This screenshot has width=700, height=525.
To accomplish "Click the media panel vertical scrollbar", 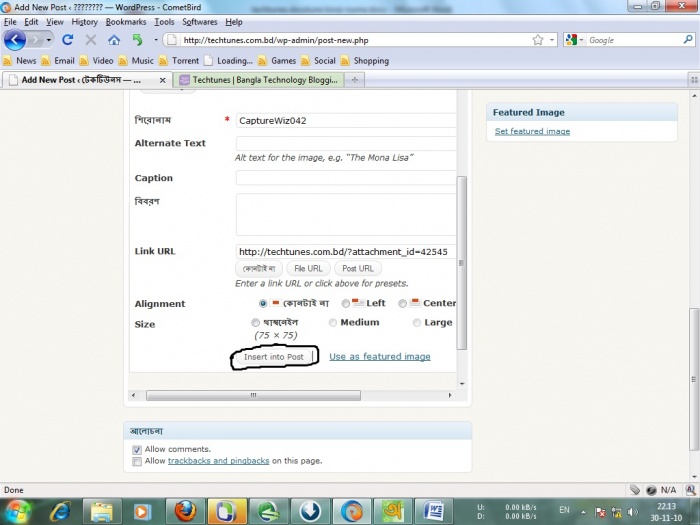I will (462, 263).
